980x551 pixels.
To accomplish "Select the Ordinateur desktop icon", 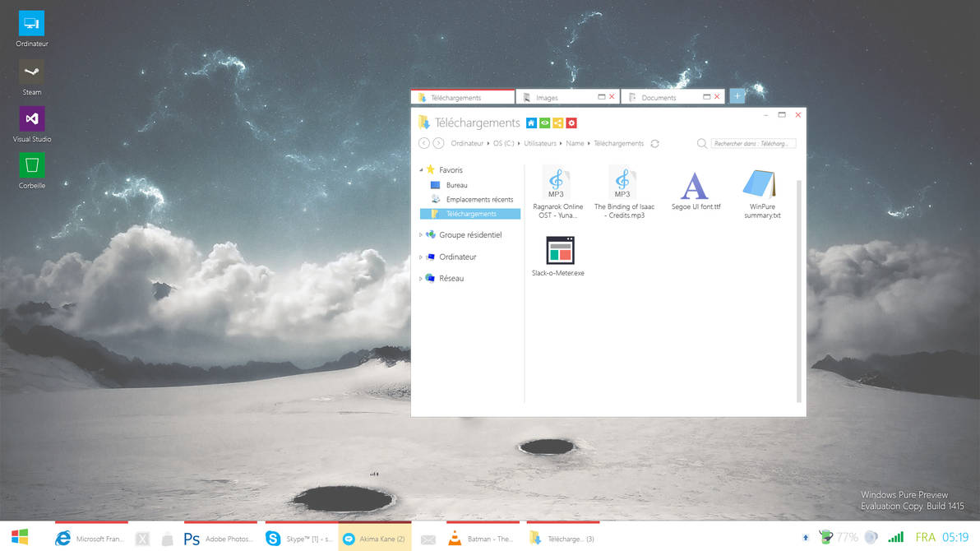I will pyautogui.click(x=31, y=29).
